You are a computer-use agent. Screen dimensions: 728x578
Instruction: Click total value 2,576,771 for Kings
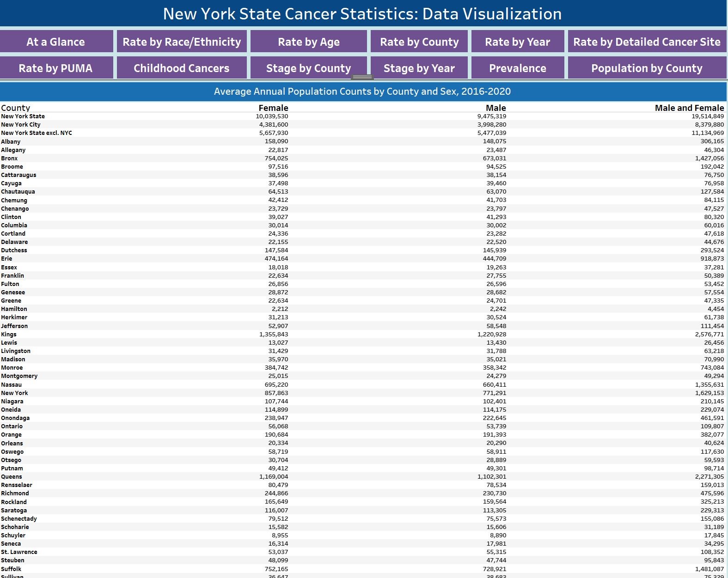(x=710, y=334)
